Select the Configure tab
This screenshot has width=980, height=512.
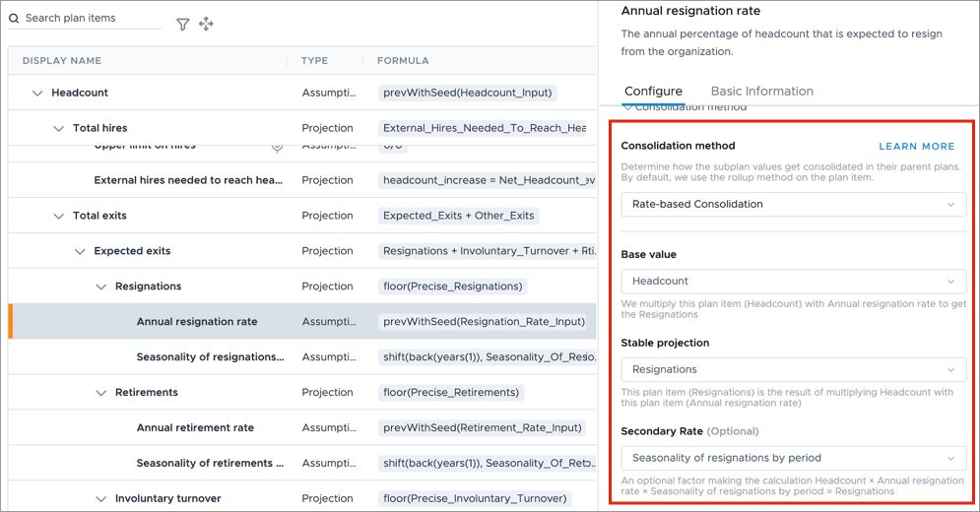[653, 92]
